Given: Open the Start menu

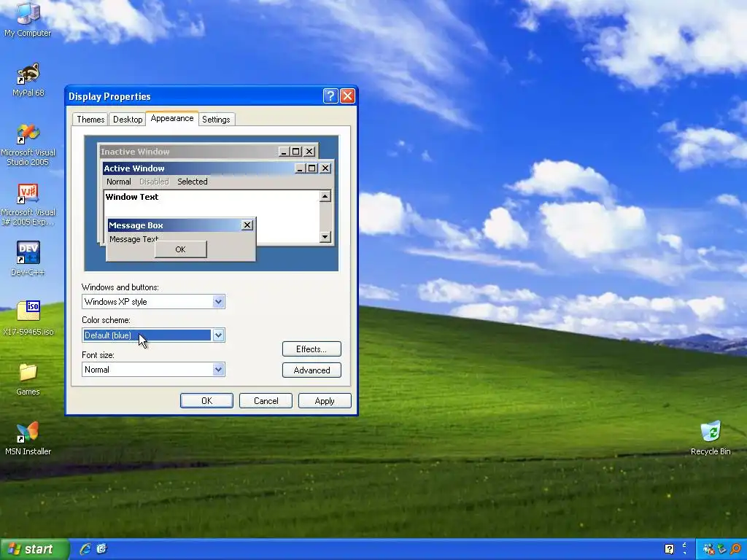Looking at the screenshot, I should (34, 549).
